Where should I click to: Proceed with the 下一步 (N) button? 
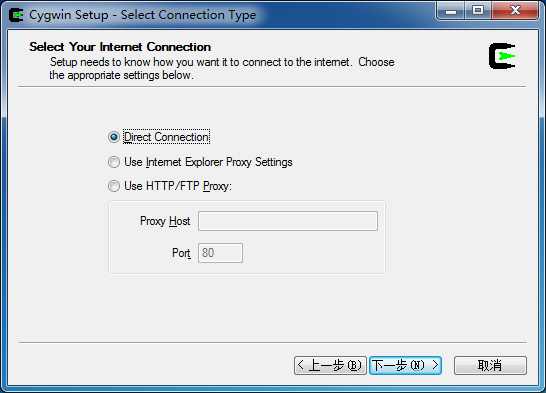[x=406, y=366]
